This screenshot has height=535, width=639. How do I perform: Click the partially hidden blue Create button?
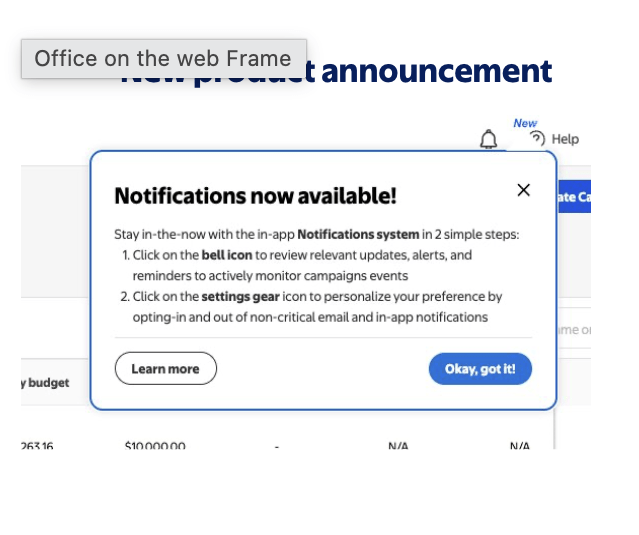click(x=574, y=197)
